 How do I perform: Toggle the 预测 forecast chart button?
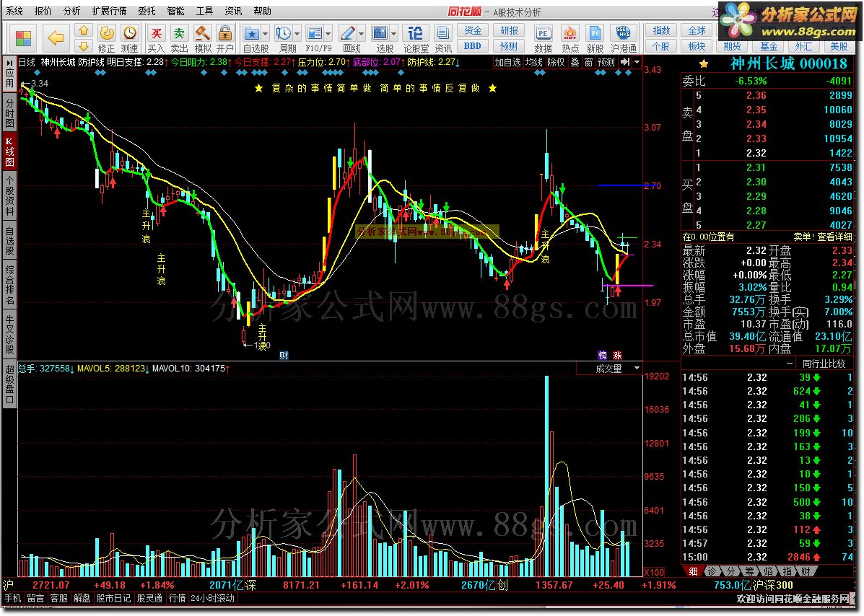pos(606,62)
